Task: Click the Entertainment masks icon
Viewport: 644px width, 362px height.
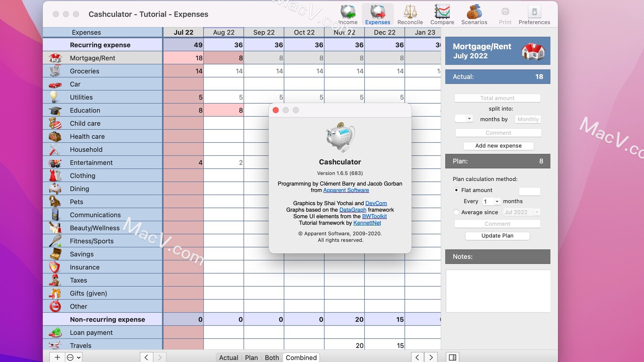Action: (x=55, y=163)
